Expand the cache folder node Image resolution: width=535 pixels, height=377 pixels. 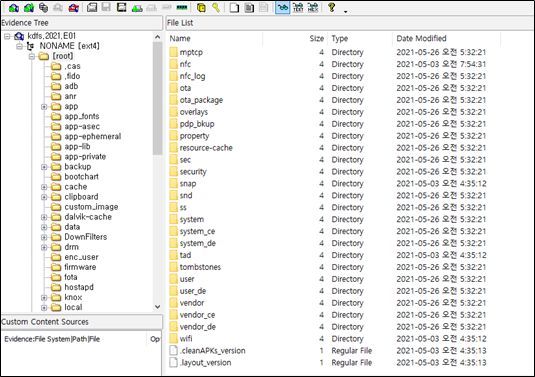[44, 187]
